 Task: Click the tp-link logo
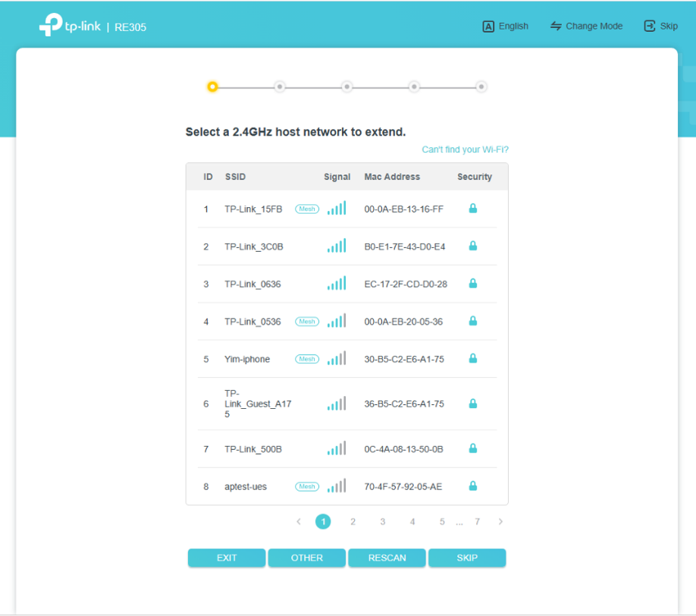71,25
